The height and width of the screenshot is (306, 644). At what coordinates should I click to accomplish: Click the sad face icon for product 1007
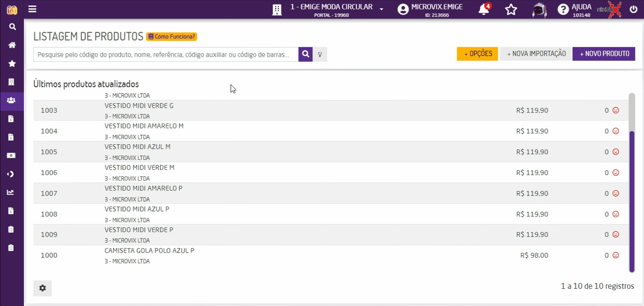point(616,193)
